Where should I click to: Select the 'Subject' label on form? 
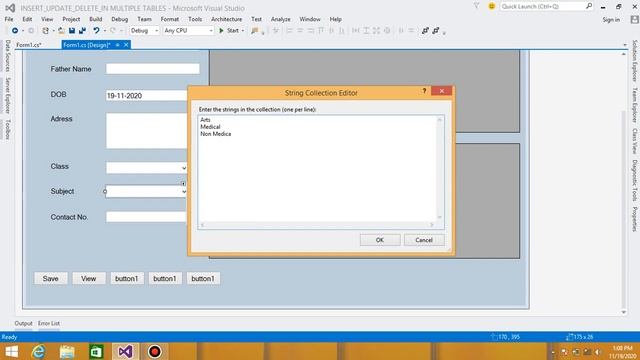click(62, 191)
